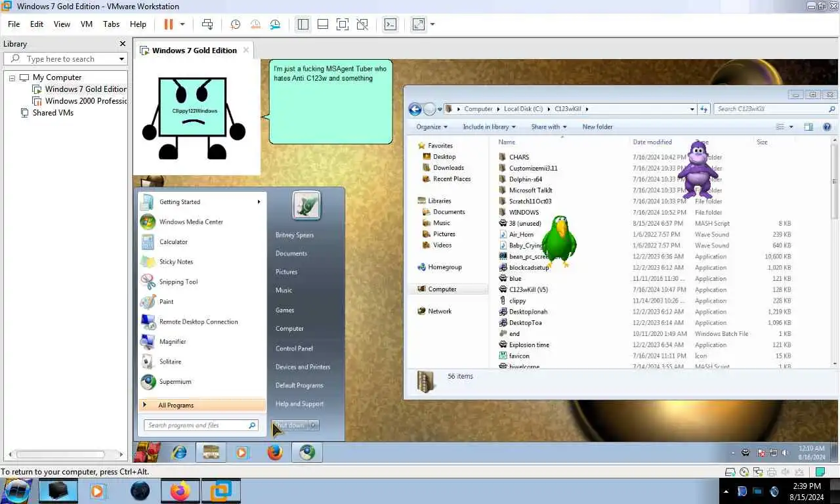The height and width of the screenshot is (504, 840).
Task: Open Devices and Printers link
Action: [303, 367]
